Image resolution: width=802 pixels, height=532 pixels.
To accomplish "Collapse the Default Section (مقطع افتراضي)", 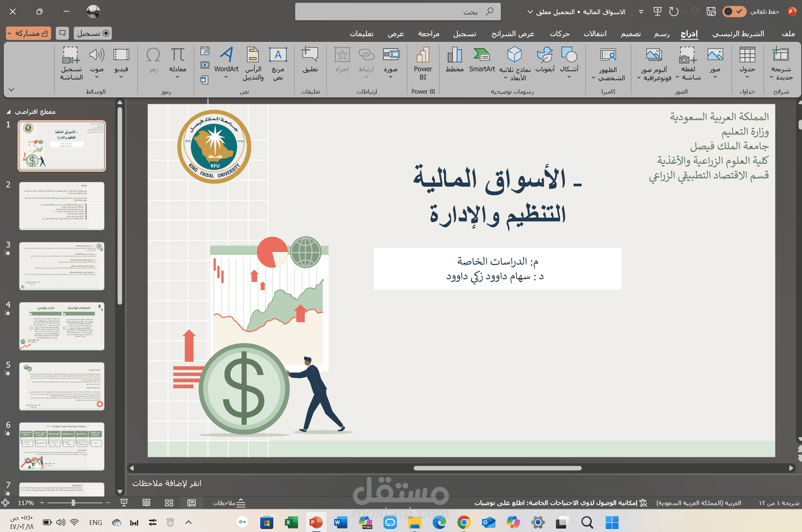I will pos(8,112).
